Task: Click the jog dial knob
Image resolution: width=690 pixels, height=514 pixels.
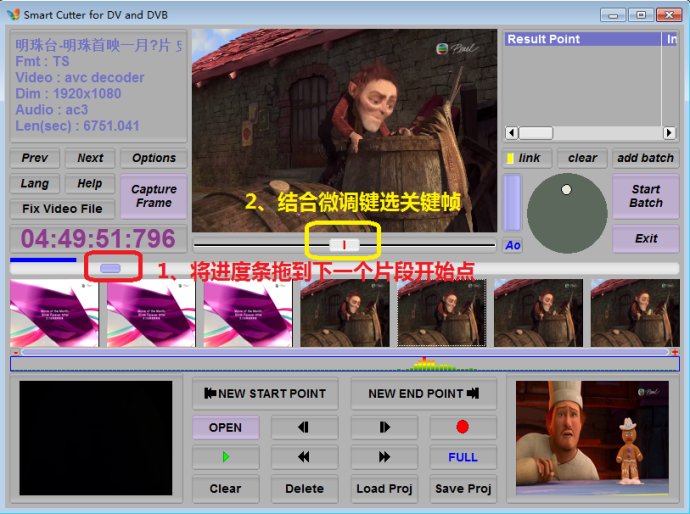Action: point(566,190)
